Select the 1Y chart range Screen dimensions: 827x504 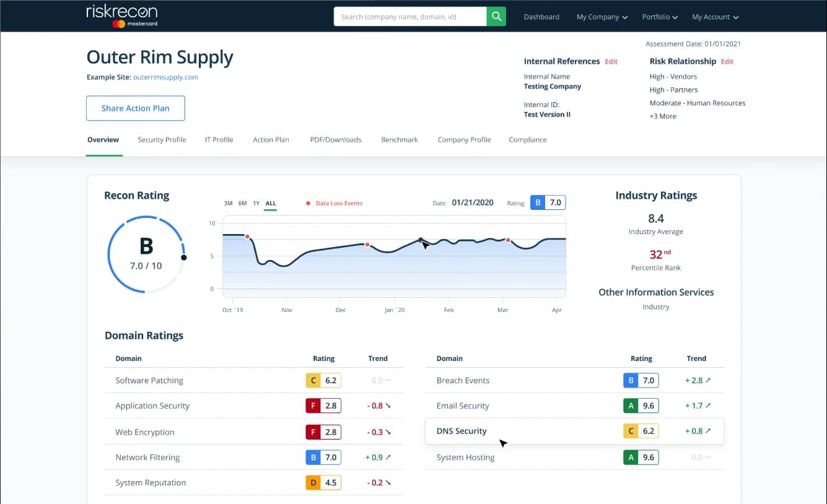tap(256, 203)
